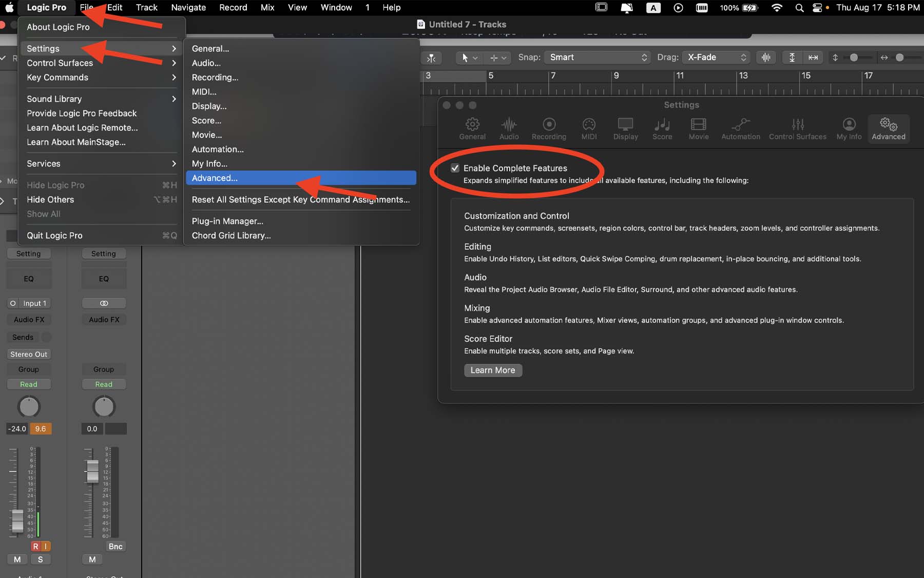Click the Audio 1 pan knob

29,406
